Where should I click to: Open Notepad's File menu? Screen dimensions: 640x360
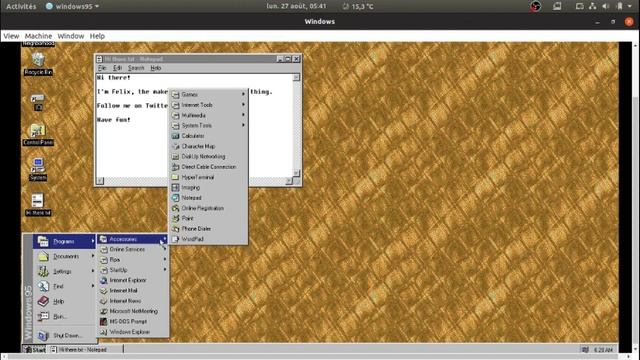[102, 68]
